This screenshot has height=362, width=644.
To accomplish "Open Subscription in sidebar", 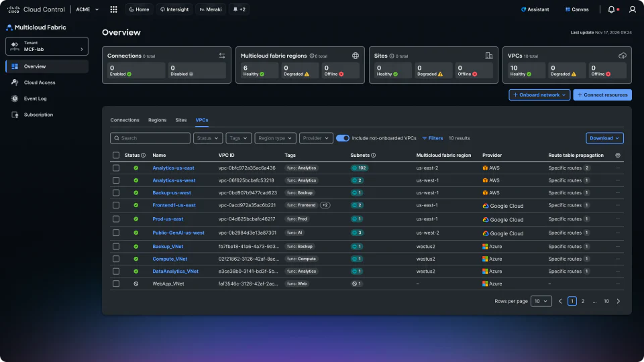I will [38, 115].
